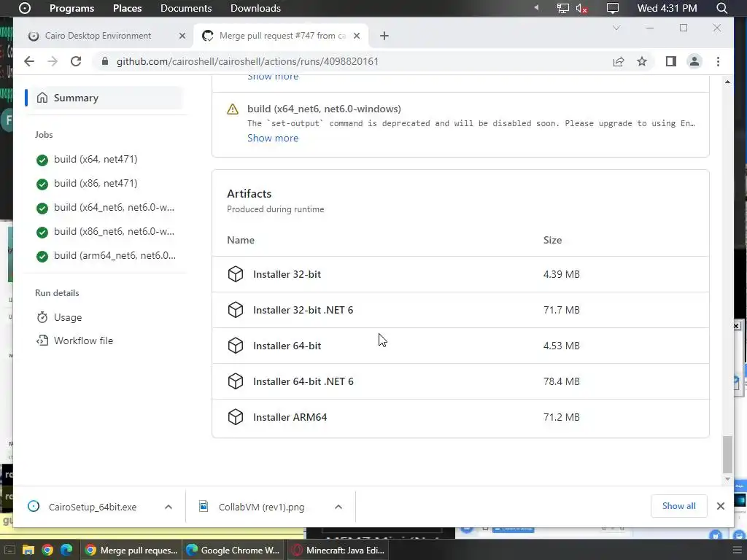Go forward to the next page
Screen dimensions: 747x560
(x=53, y=61)
